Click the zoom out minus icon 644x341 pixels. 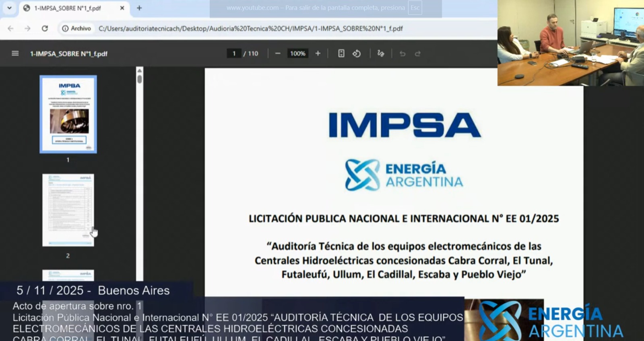pyautogui.click(x=278, y=54)
